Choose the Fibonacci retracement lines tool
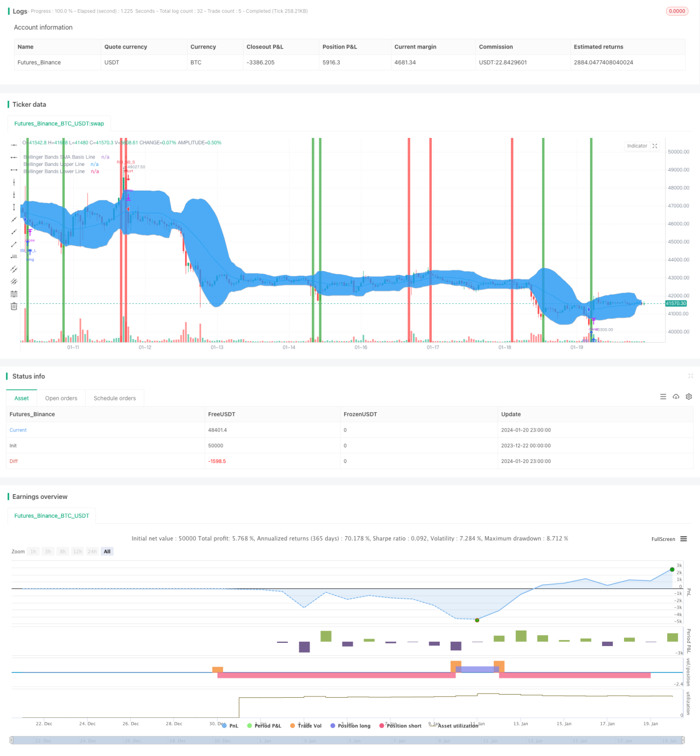700x756 pixels. coord(14,294)
